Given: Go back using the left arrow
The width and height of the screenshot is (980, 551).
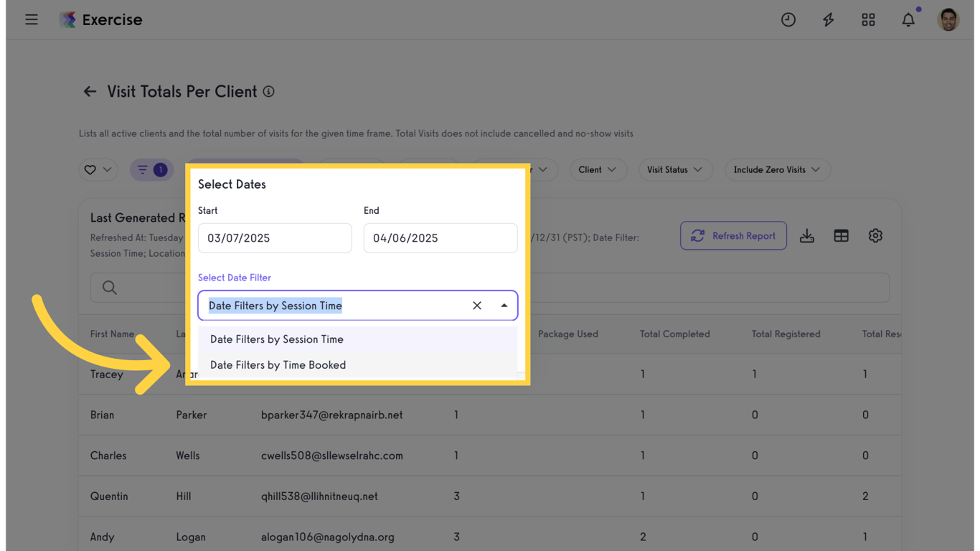Looking at the screenshot, I should [x=90, y=92].
